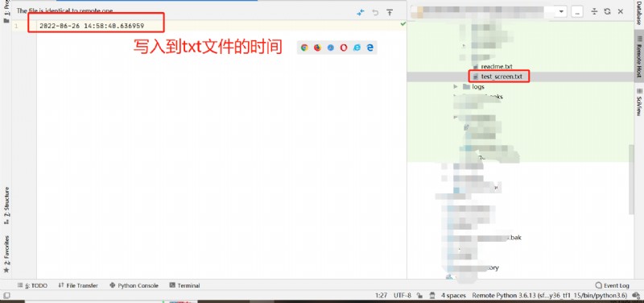Click the '...' browse button next to server dropdown

point(577,12)
